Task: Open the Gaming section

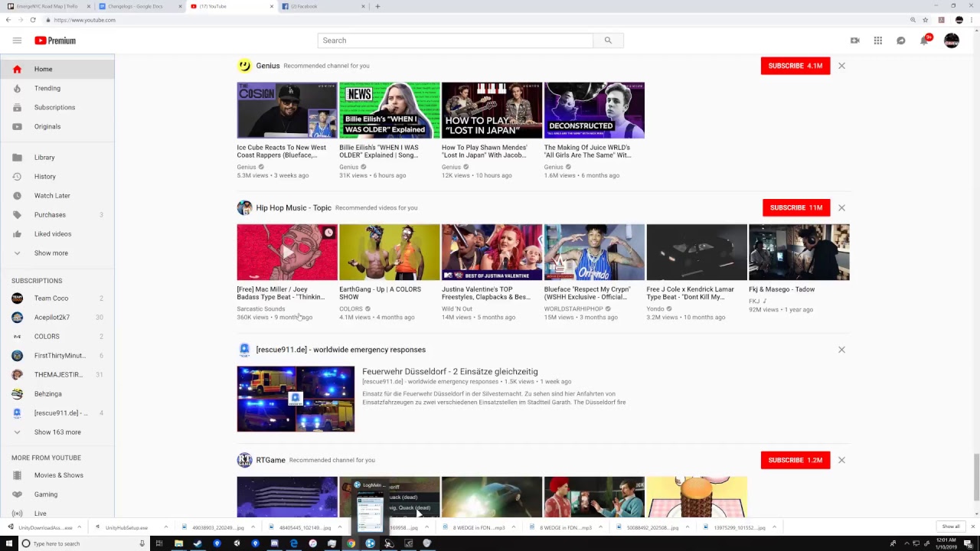Action: [x=57, y=494]
